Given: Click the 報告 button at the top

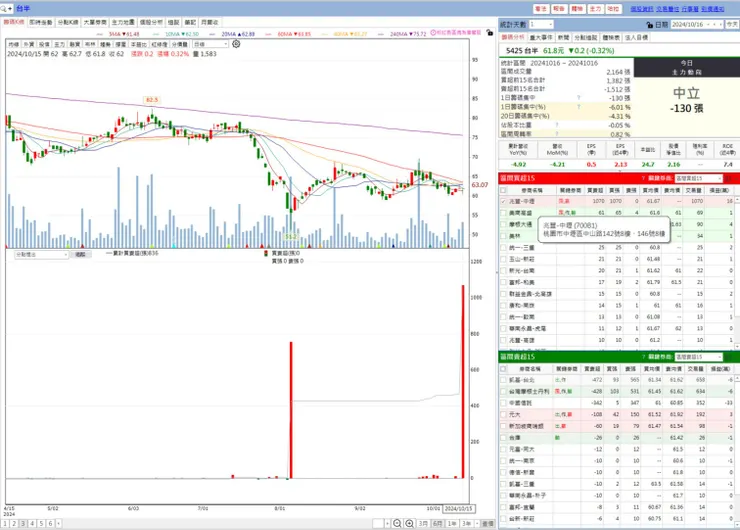Looking at the screenshot, I should point(559,8).
